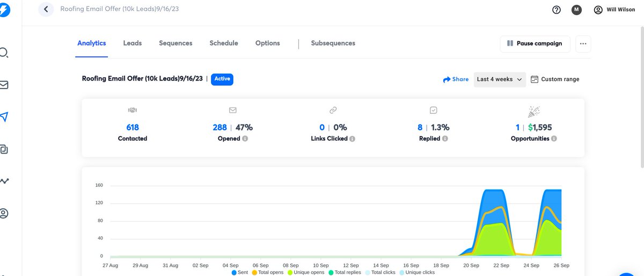The height and width of the screenshot is (276, 644).
Task: Click the 618 Contacted number
Action: click(133, 128)
